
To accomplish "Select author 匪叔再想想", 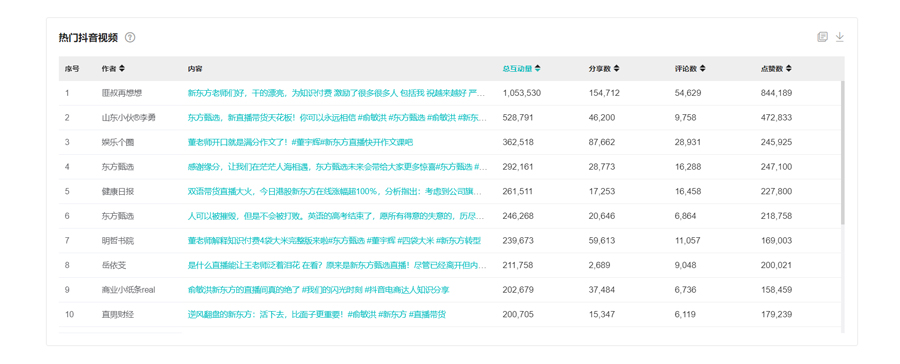I will 122,93.
